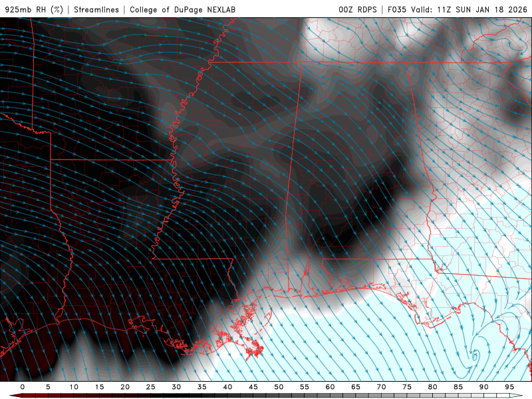Screen dimensions: 532x399
Task: Click the "Streamlines" header label
Action: (x=96, y=9)
